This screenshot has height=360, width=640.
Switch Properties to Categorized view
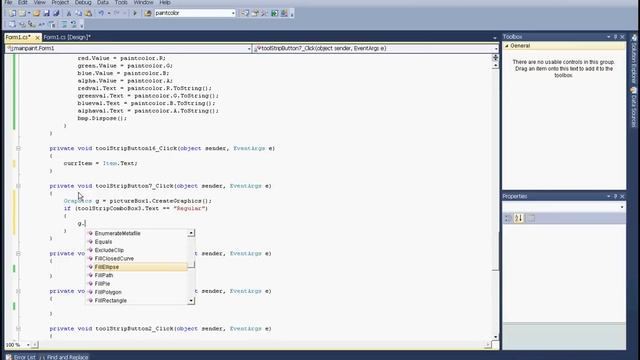tap(508, 218)
